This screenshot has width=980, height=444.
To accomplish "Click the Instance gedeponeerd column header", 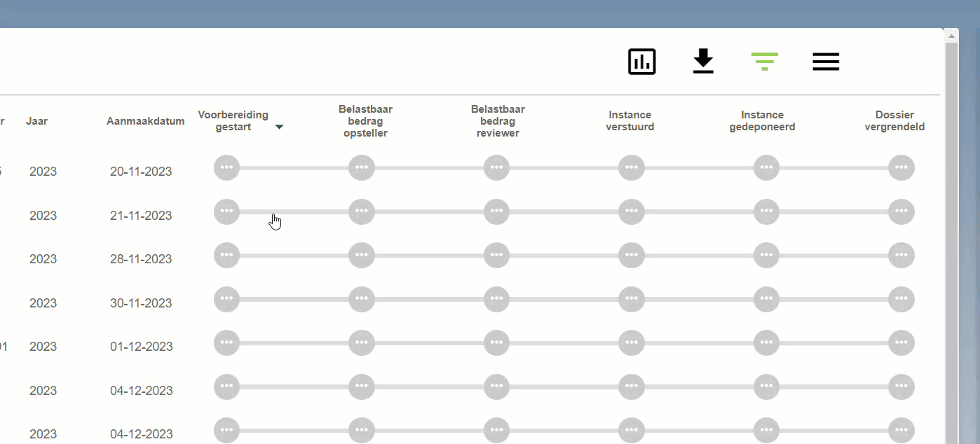I will point(762,121).
